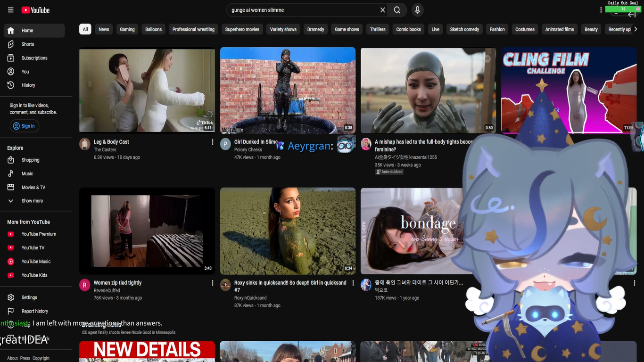Screen dimensions: 644x362
Task: Open options for Women zip tied tightly
Action: point(213,283)
